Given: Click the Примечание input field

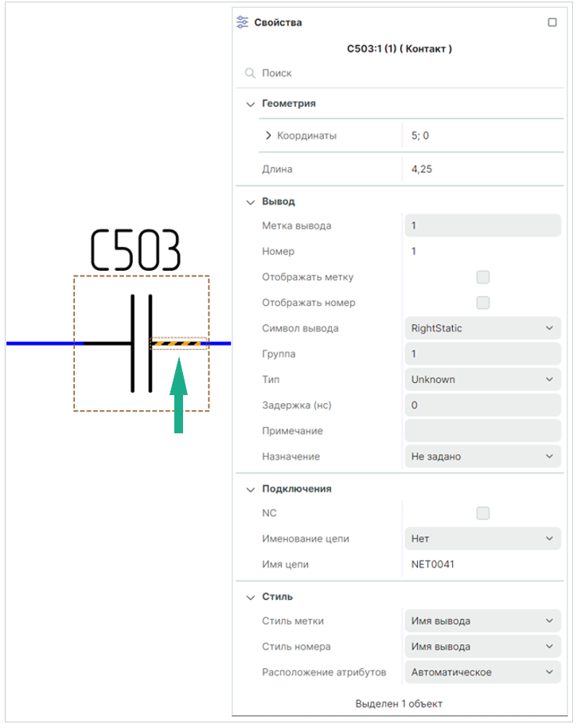Looking at the screenshot, I should 482,431.
